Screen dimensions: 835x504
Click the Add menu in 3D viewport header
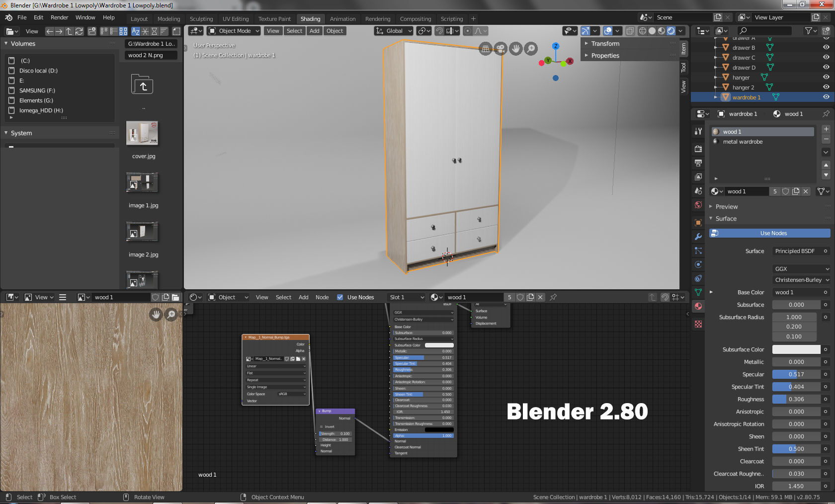(314, 31)
